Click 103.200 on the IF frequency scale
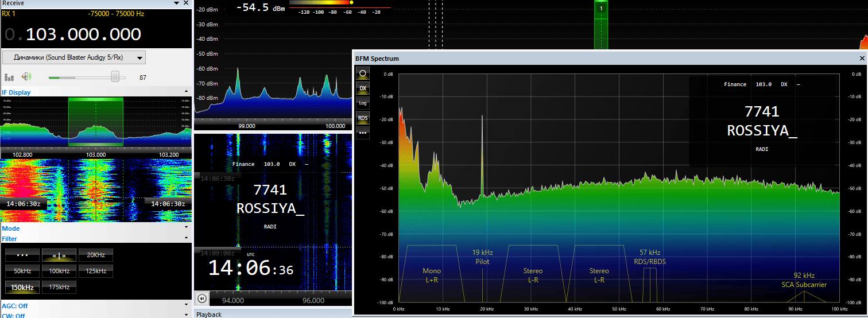 point(168,154)
